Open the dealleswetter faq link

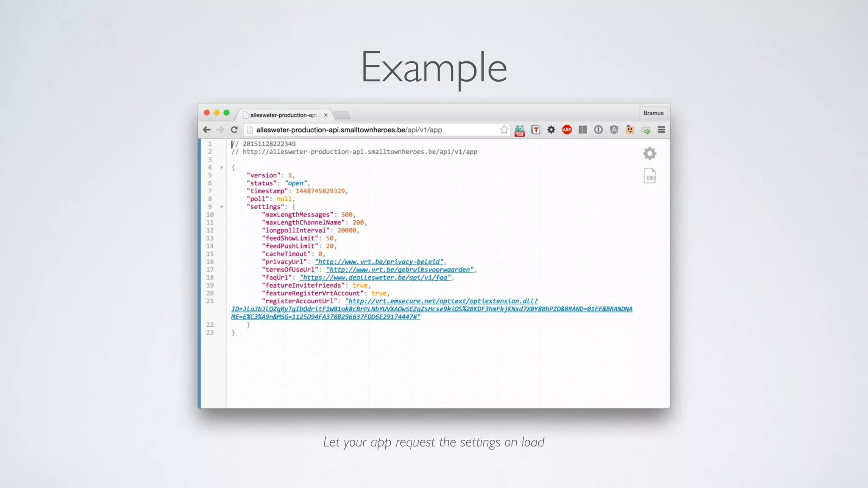click(x=376, y=277)
